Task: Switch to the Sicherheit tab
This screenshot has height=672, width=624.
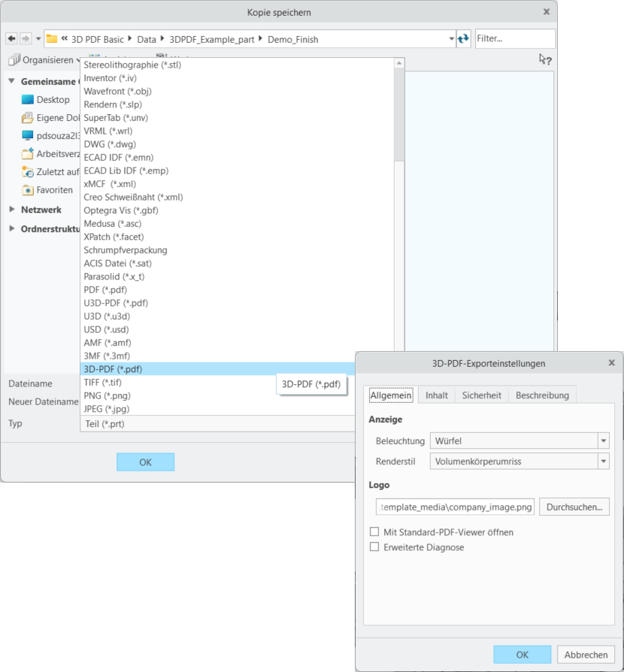Action: pos(481,395)
